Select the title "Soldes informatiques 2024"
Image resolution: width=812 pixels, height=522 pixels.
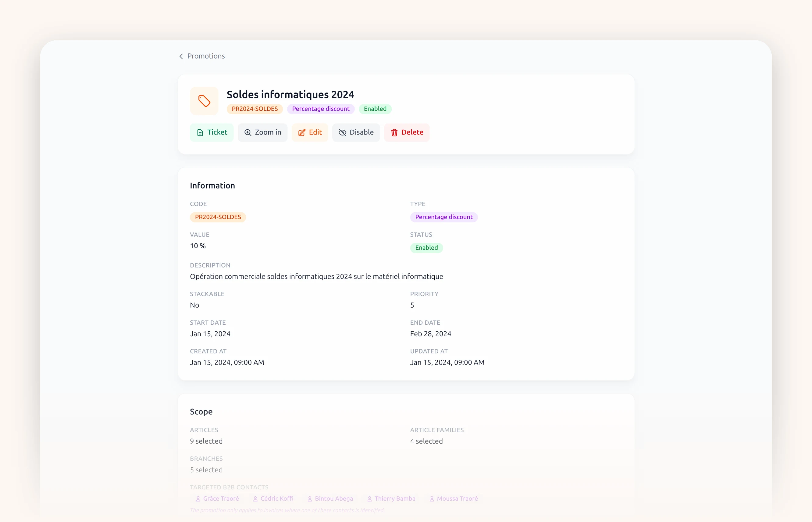pos(290,94)
